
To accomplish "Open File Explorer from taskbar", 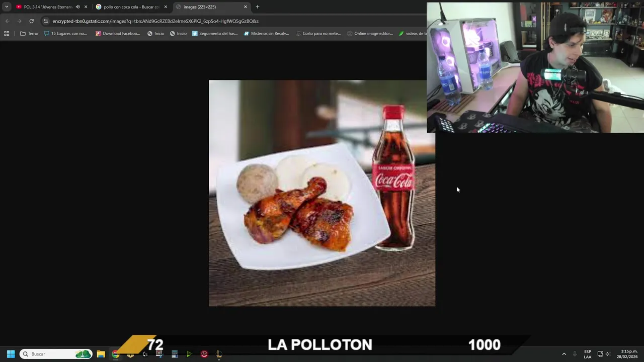I will 101,354.
